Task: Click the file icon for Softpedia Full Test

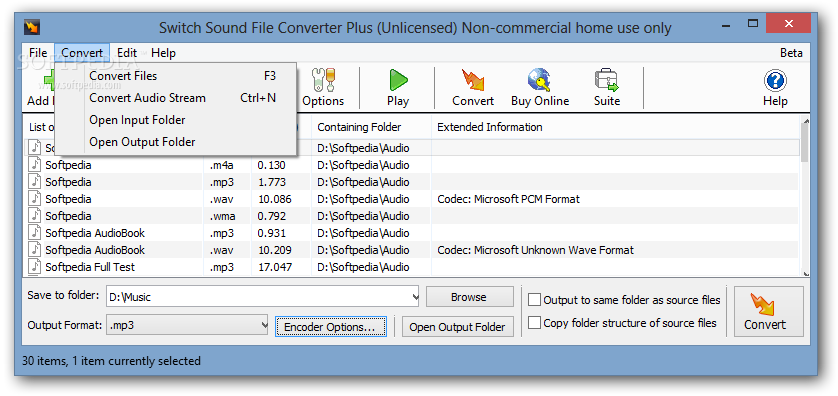Action: [35, 266]
